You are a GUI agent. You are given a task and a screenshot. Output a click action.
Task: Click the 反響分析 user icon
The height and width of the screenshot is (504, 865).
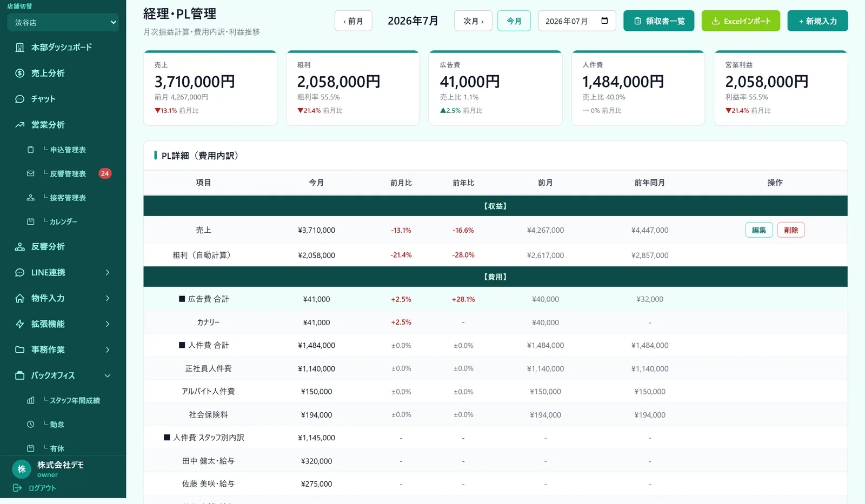pos(20,246)
